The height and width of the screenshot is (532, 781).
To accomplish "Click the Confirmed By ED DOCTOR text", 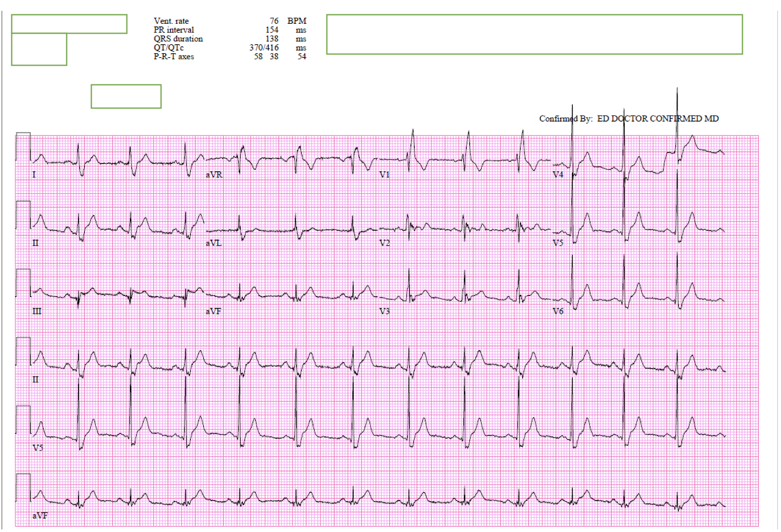I will coord(629,119).
